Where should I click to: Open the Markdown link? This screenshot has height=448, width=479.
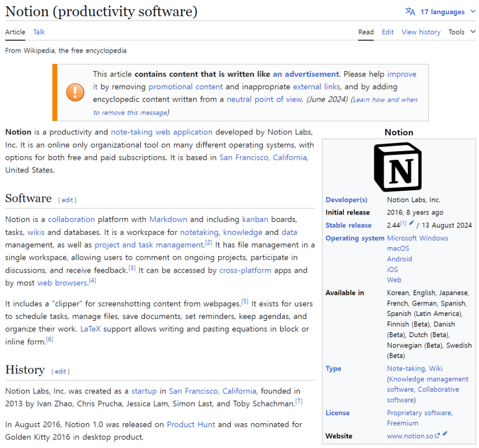click(168, 219)
